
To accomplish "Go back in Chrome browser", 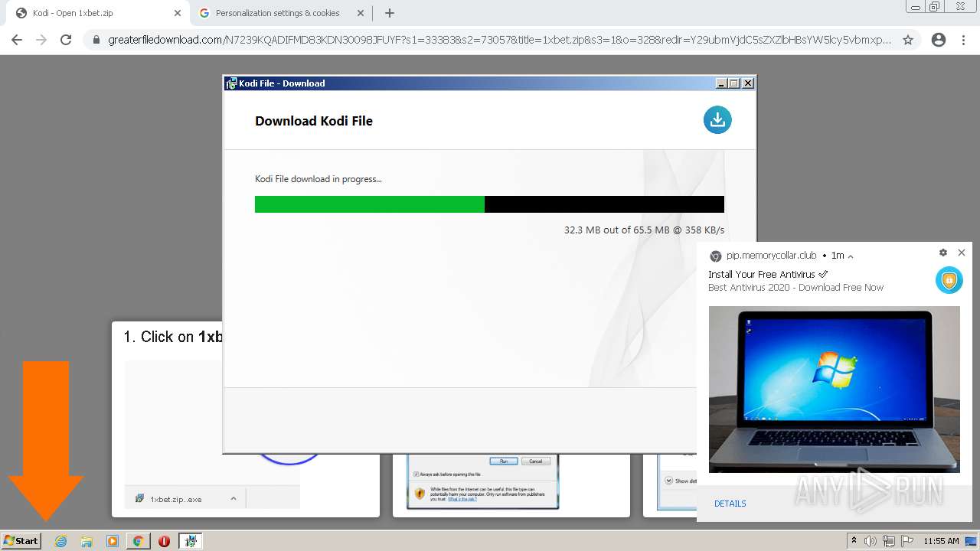I will (x=17, y=40).
